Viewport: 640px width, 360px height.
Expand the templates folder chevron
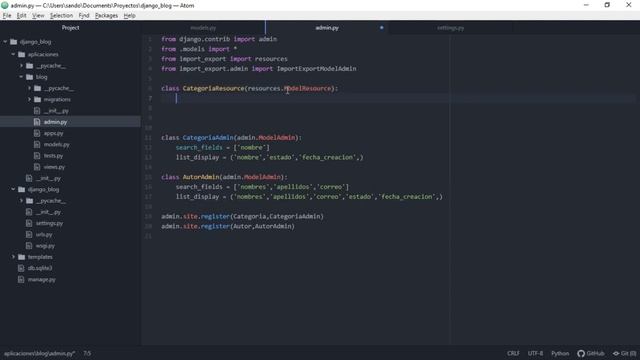pyautogui.click(x=13, y=257)
